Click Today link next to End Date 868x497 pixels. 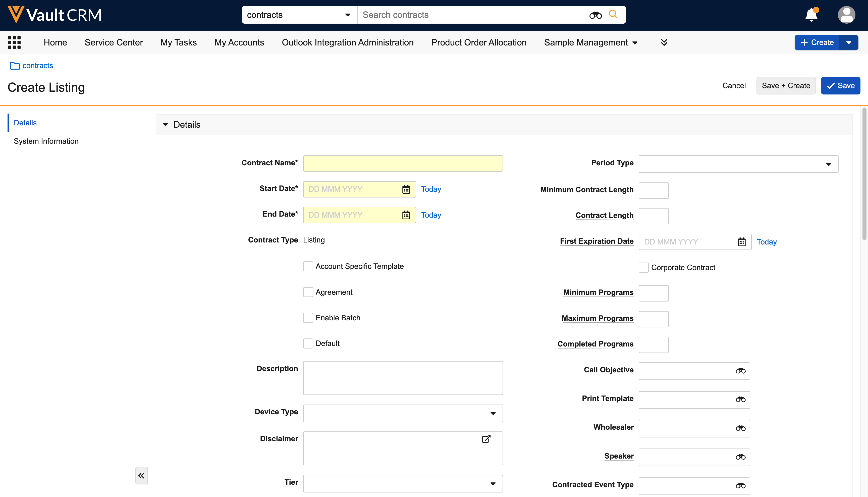tap(431, 215)
